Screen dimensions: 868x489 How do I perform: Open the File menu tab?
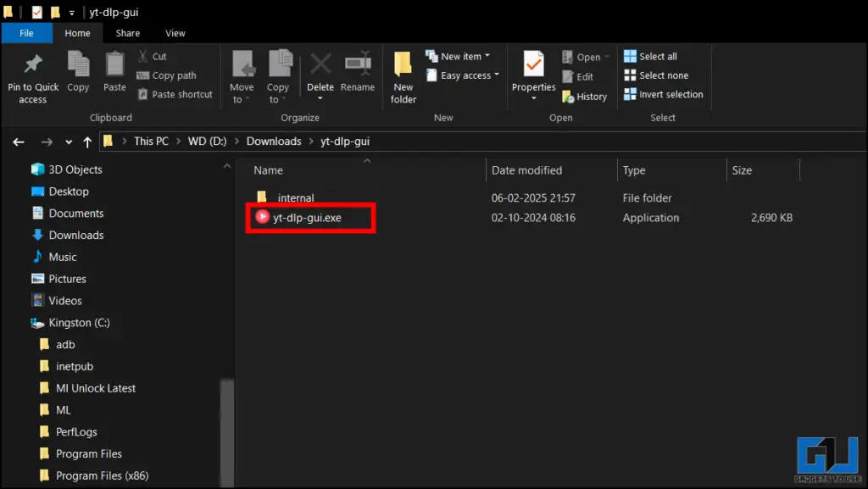pyautogui.click(x=26, y=33)
